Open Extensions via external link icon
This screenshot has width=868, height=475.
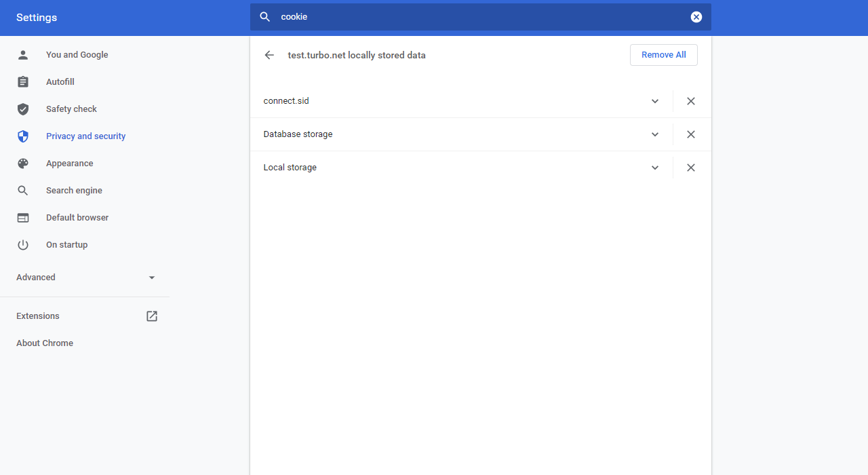[152, 316]
